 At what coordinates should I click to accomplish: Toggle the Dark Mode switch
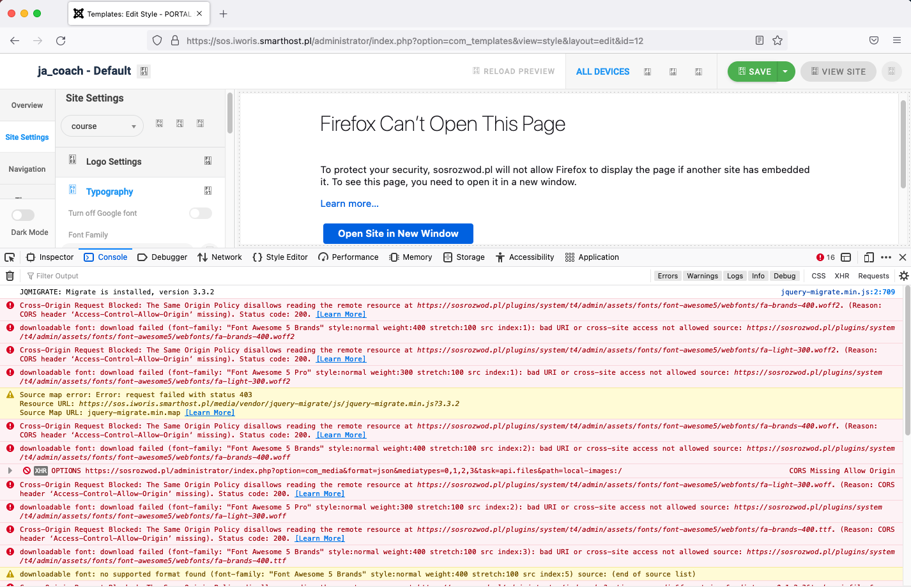point(23,215)
